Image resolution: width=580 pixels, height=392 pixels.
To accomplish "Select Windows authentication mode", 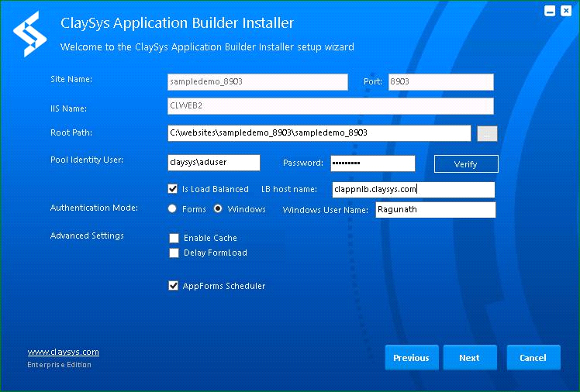I will click(218, 208).
